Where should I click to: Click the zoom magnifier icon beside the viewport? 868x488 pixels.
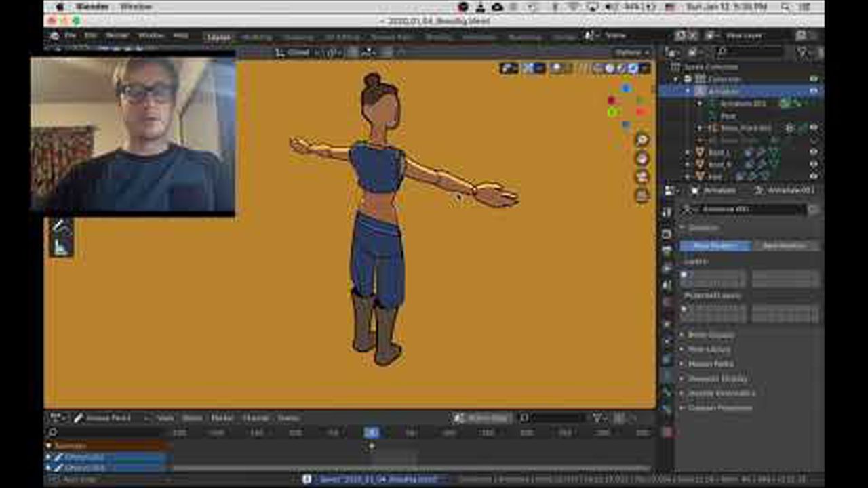641,140
